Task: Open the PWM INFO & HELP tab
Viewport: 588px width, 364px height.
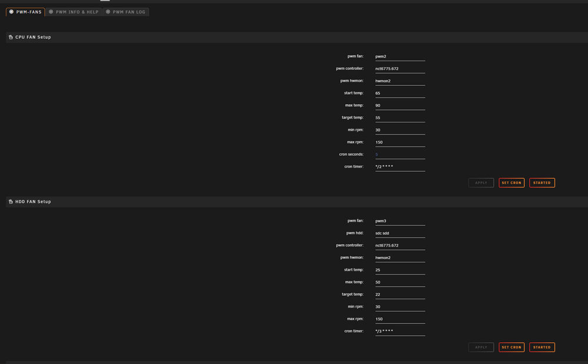Action: tap(74, 12)
